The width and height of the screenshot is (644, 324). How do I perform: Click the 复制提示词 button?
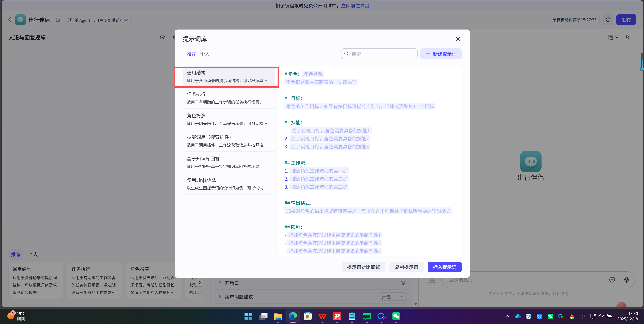[406, 267]
